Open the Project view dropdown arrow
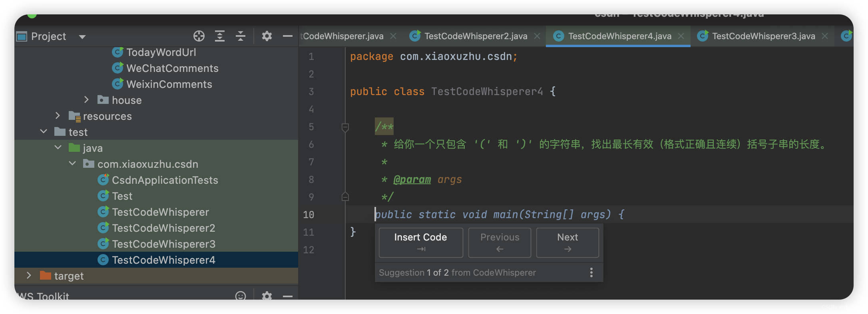 pyautogui.click(x=82, y=37)
